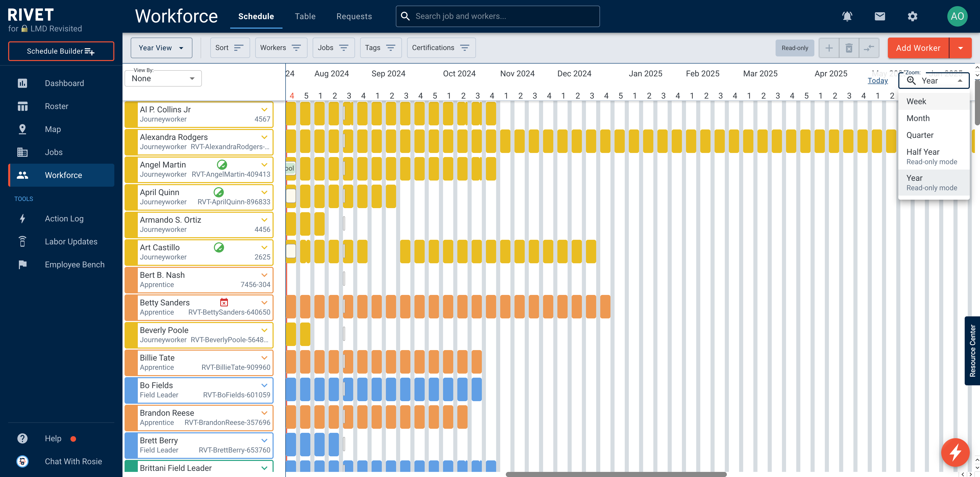Open the Add Worker split arrow

point(961,48)
